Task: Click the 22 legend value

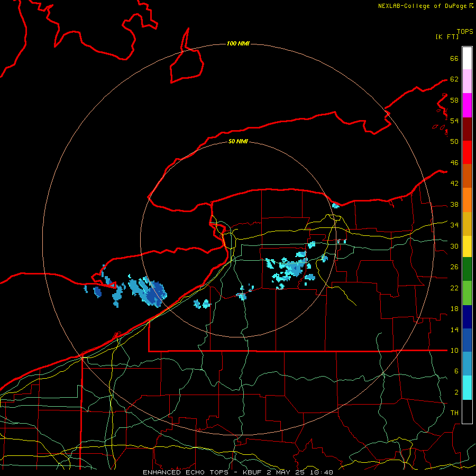Action: pyautogui.click(x=454, y=288)
